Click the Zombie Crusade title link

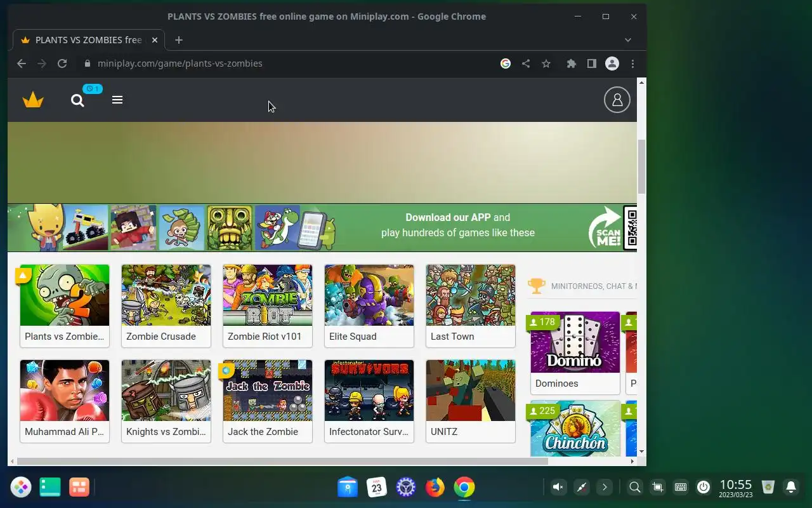click(x=161, y=337)
